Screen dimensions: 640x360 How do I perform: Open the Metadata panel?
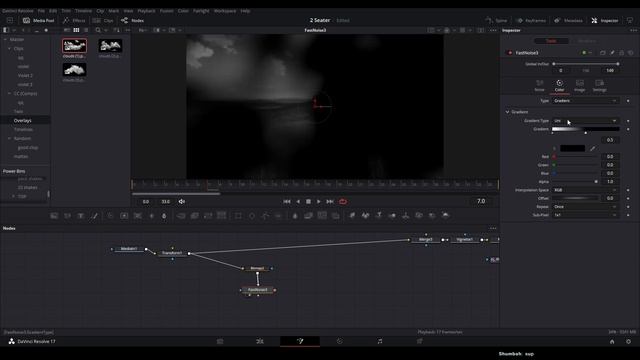point(568,20)
